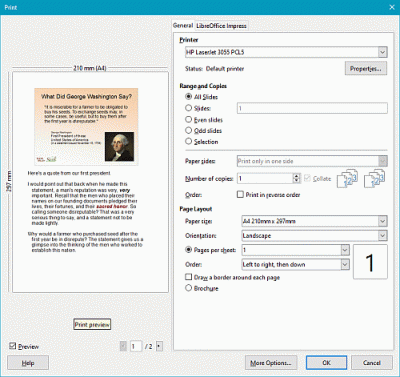Confirm printing with OK button

pos(326,363)
